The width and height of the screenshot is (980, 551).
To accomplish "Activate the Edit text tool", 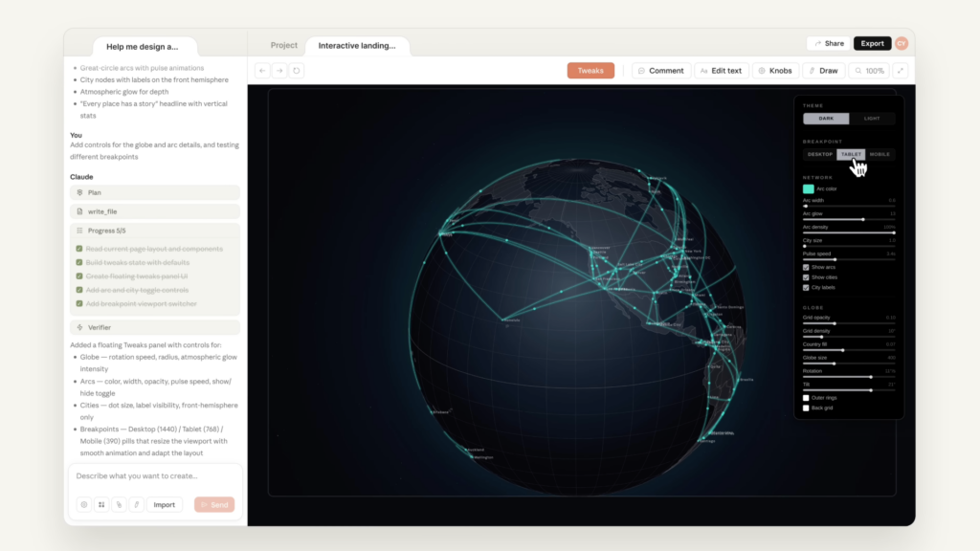I will click(722, 71).
